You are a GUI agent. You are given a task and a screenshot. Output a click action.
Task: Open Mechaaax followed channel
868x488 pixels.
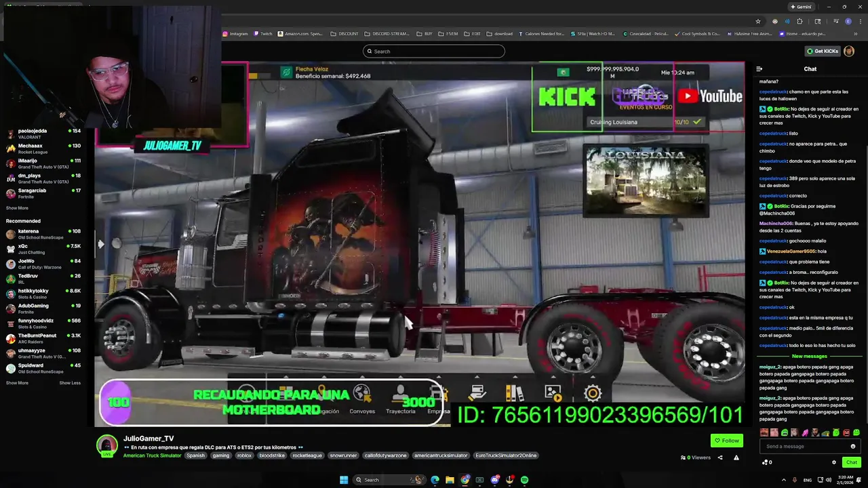(43, 148)
